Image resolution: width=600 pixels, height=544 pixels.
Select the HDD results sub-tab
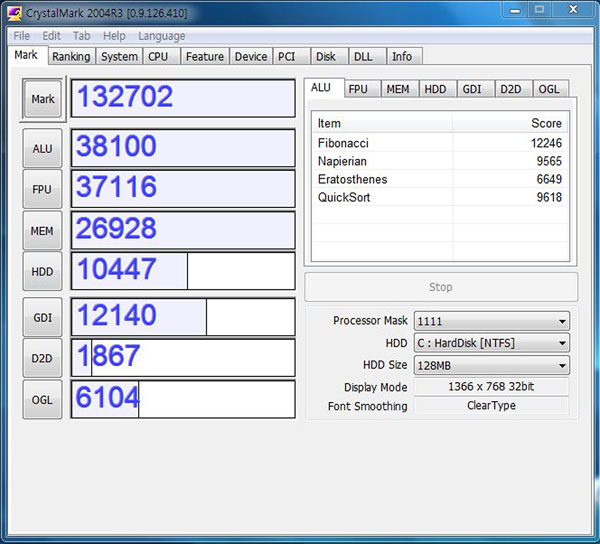(437, 89)
